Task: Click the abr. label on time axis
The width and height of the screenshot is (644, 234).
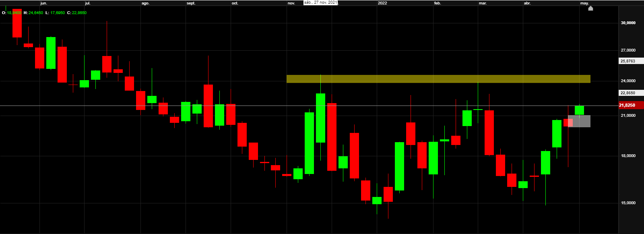Action: pos(527,3)
